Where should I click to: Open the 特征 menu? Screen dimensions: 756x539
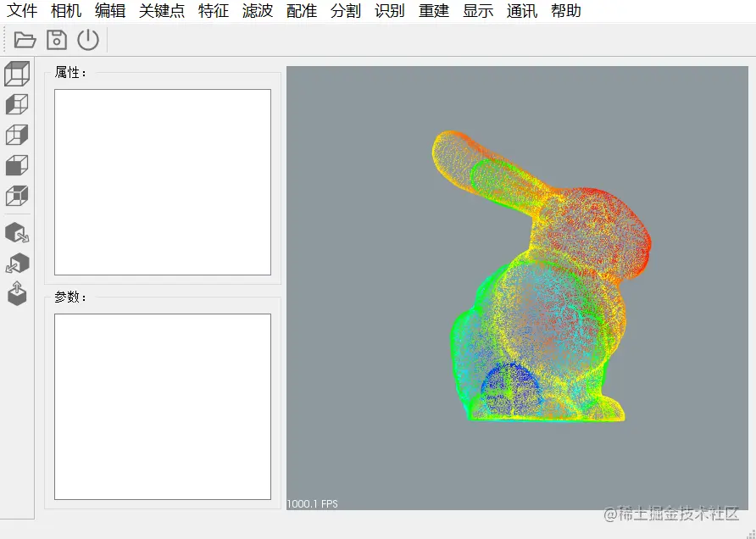click(x=213, y=11)
